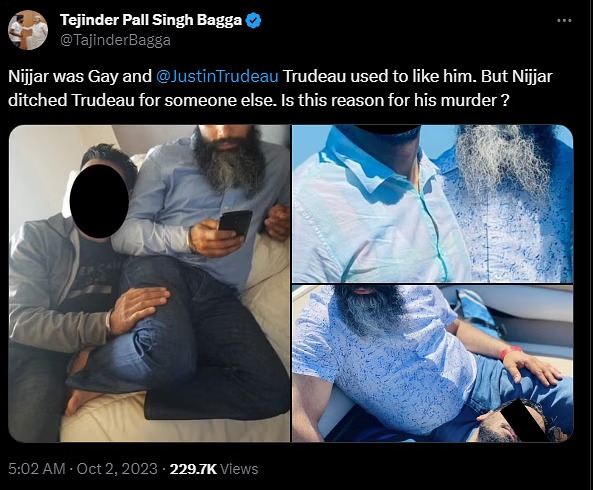Click the phone held in the left photo
The width and height of the screenshot is (593, 490).
pyautogui.click(x=235, y=223)
